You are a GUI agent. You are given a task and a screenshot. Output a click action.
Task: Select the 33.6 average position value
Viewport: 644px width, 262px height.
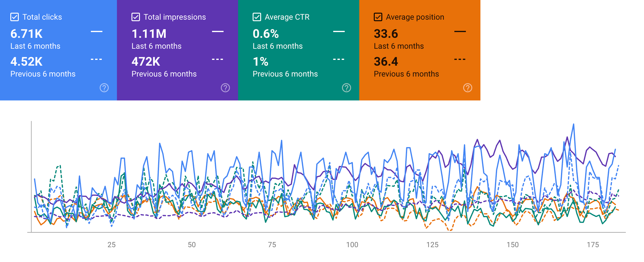click(386, 34)
